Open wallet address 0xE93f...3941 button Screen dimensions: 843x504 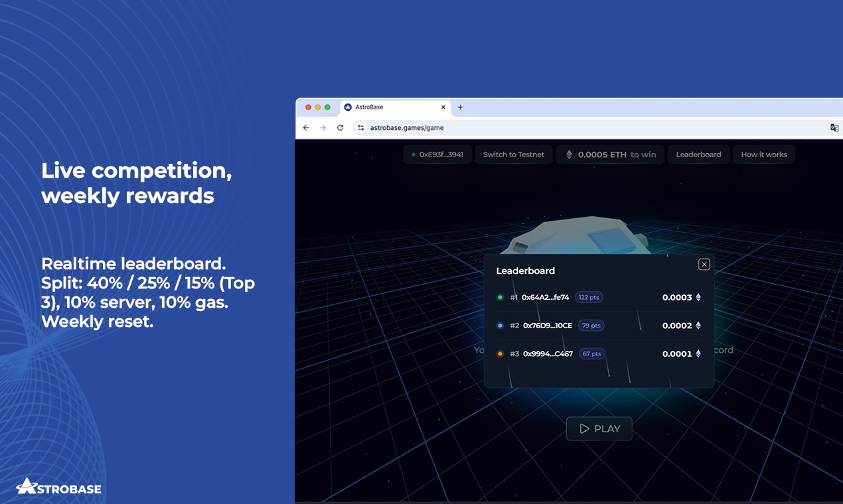437,155
